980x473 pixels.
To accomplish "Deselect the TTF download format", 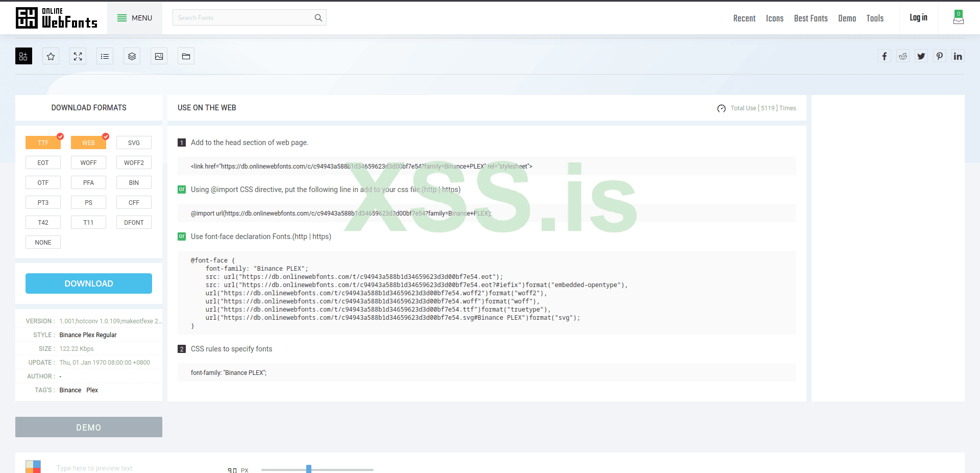I will [x=43, y=143].
